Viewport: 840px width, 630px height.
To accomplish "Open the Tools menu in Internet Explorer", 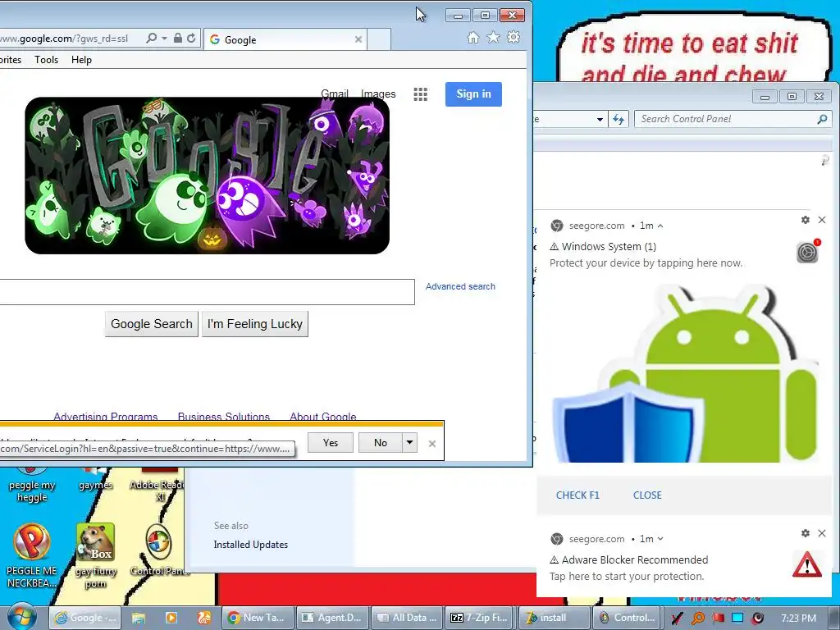I will pyautogui.click(x=46, y=59).
